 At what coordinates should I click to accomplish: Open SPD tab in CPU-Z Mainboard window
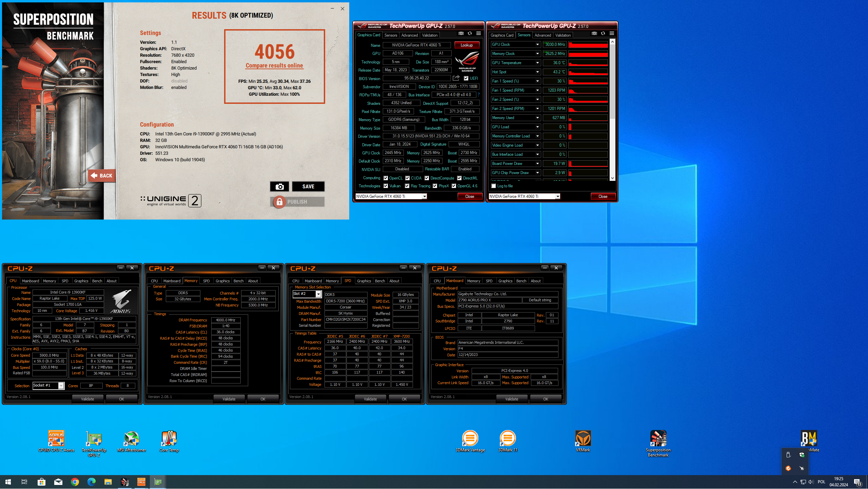click(x=489, y=281)
